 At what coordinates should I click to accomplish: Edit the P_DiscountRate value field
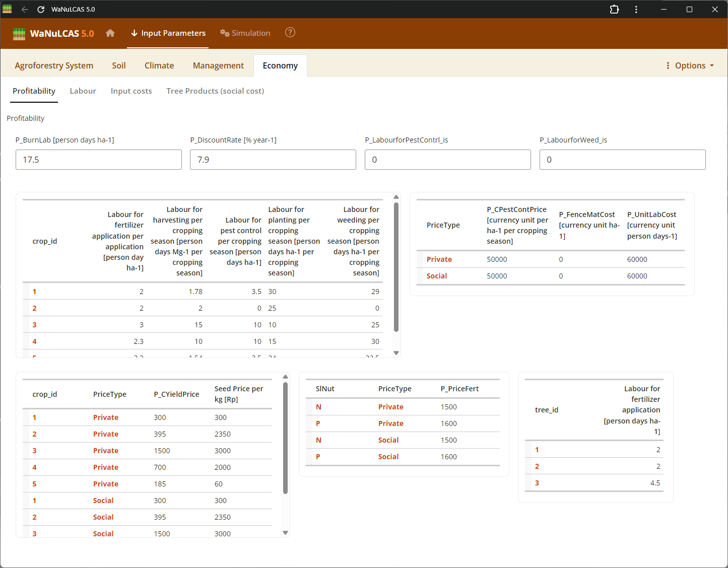273,160
